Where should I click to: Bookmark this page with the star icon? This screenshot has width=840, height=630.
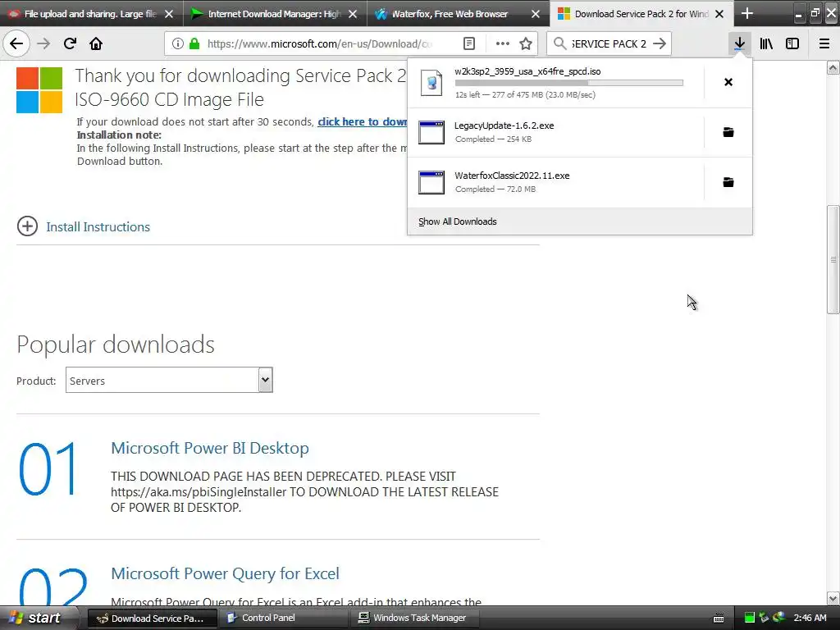(526, 43)
